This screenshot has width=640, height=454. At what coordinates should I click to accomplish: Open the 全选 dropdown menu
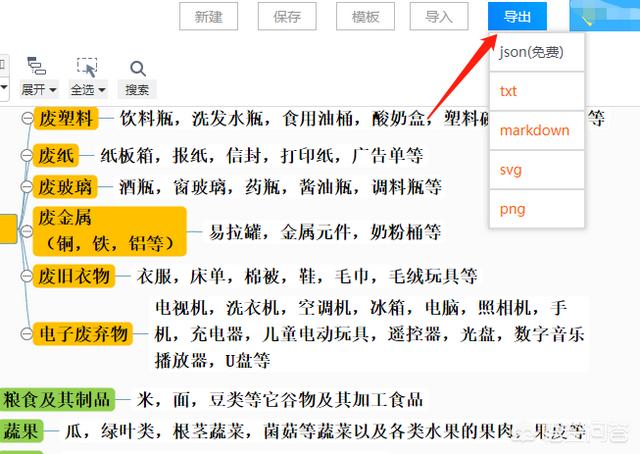click(90, 89)
